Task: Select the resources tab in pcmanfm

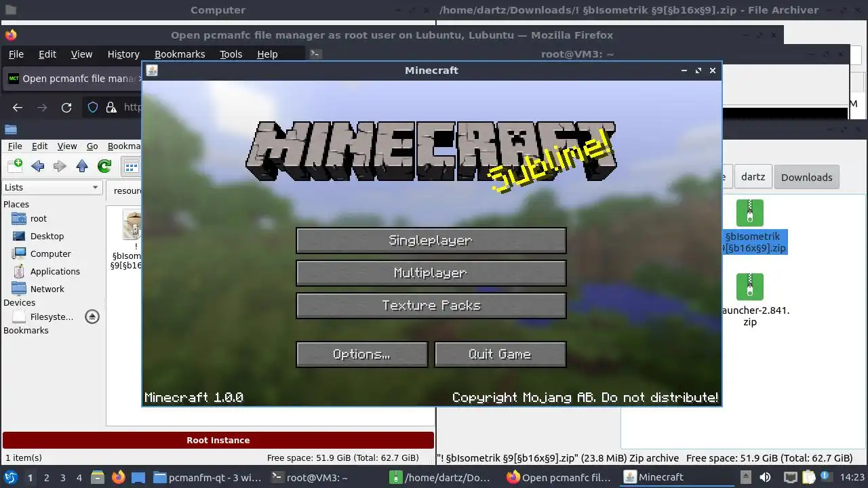Action: pyautogui.click(x=125, y=191)
